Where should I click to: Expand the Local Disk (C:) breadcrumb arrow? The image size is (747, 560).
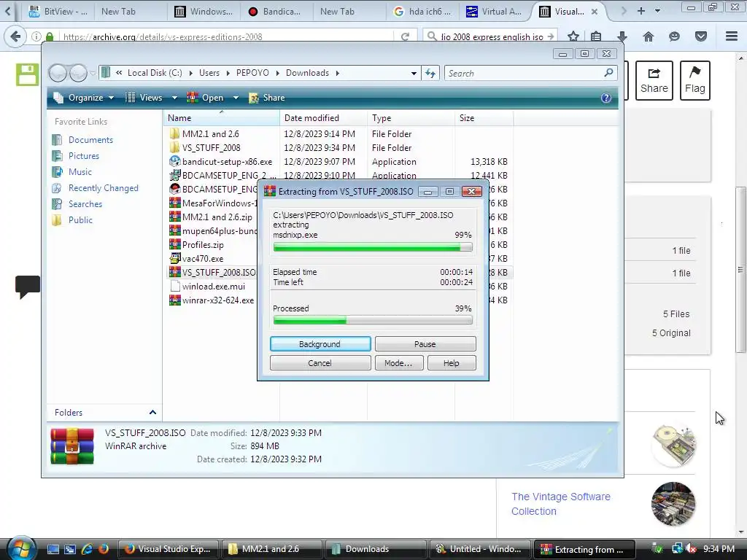click(190, 73)
